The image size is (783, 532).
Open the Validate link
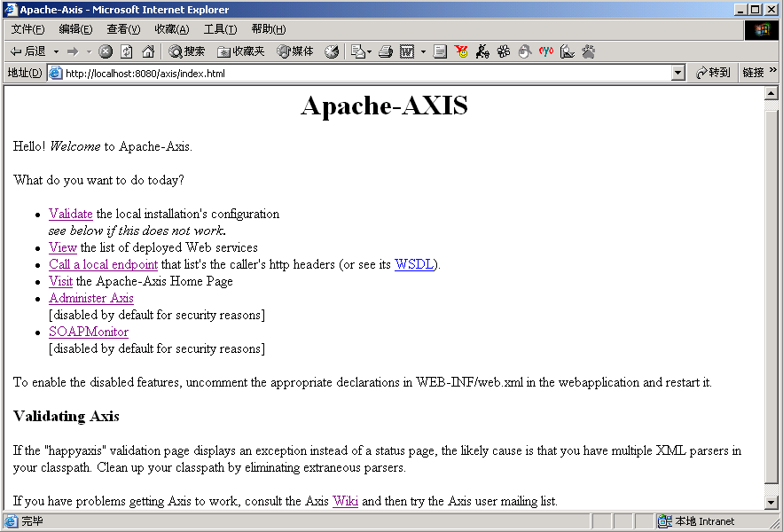pos(70,214)
